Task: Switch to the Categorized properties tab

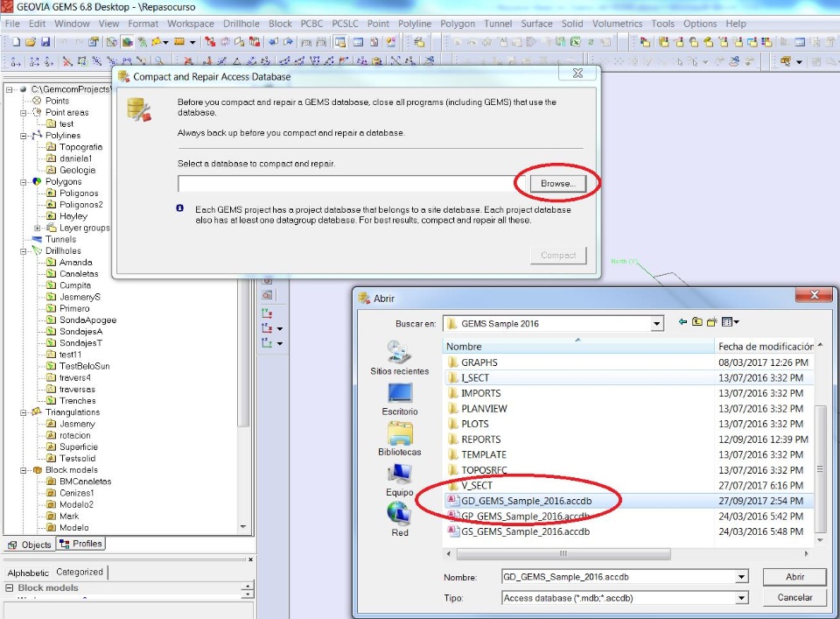Action: click(x=80, y=572)
